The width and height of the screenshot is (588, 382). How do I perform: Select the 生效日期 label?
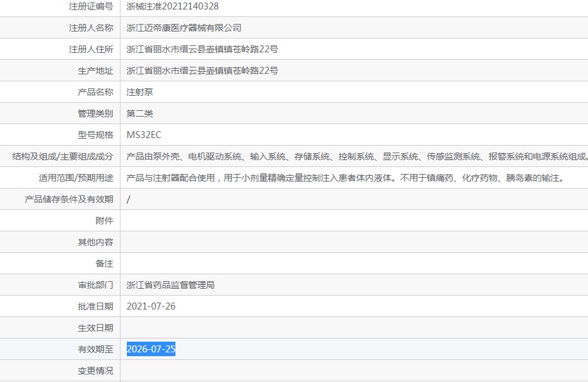point(95,328)
